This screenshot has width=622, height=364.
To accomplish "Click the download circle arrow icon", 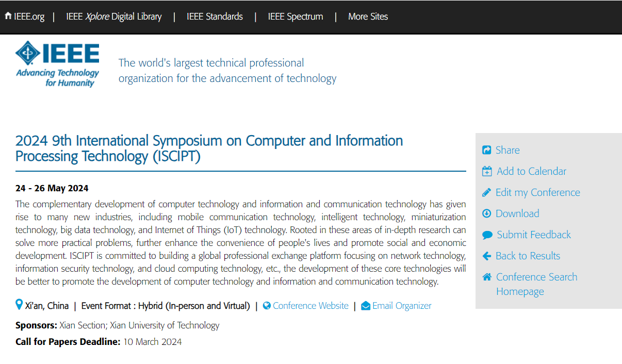I will click(x=486, y=213).
